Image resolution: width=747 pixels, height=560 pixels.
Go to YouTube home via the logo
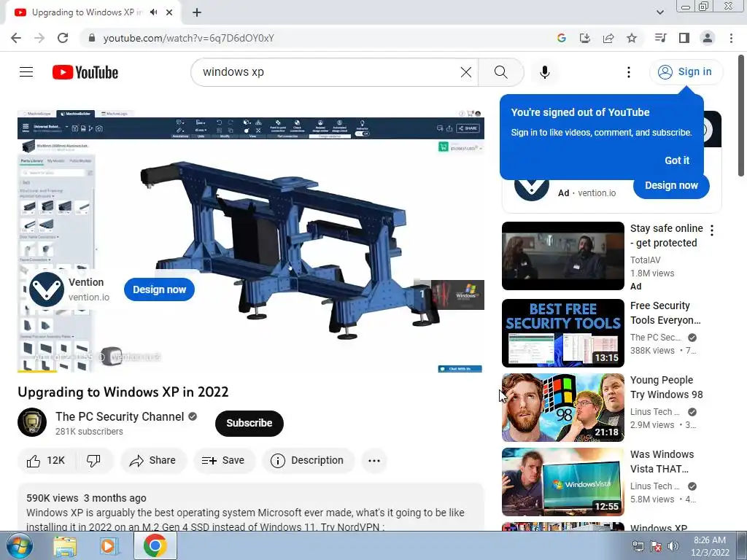coord(85,72)
